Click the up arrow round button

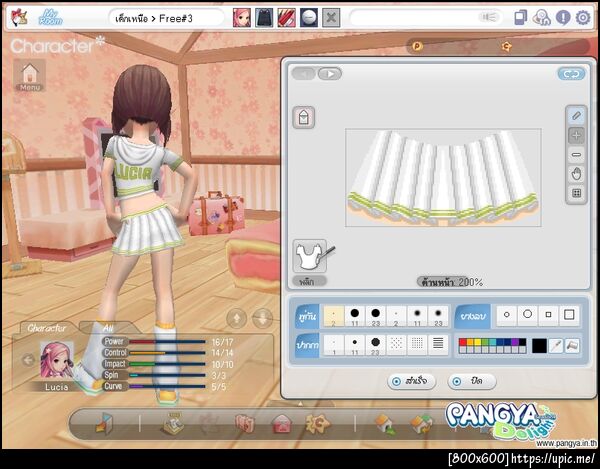pyautogui.click(x=236, y=318)
